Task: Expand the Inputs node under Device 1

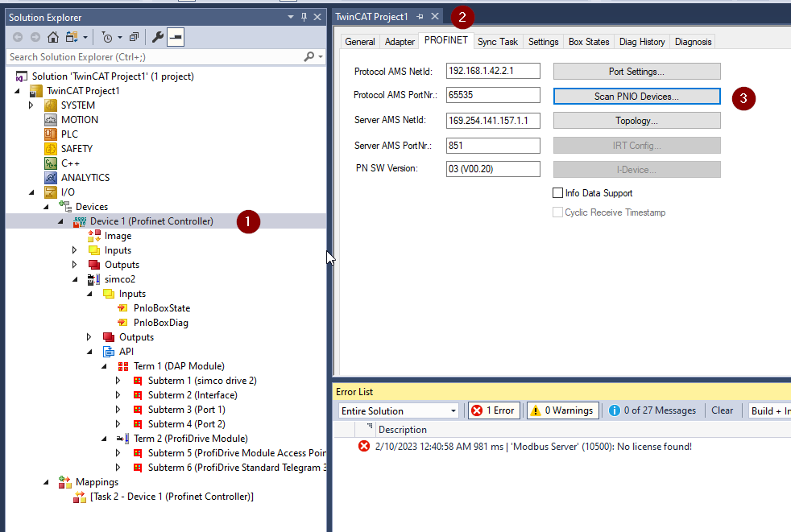Action: click(75, 250)
